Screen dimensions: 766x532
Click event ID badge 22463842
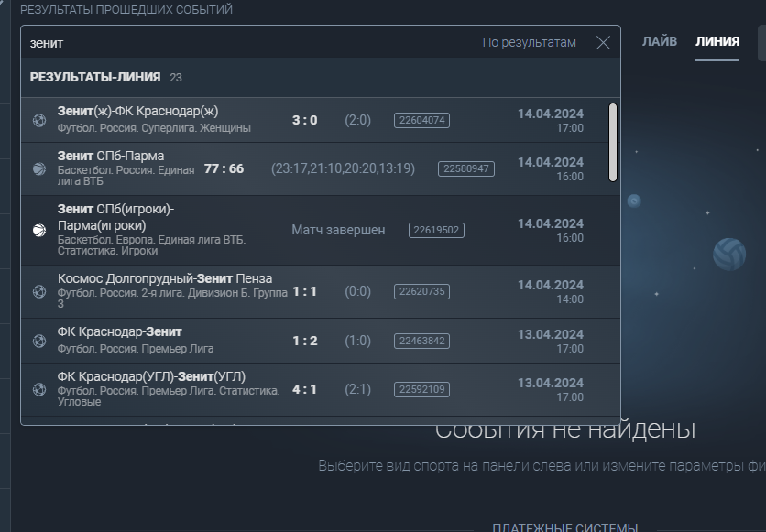coord(422,341)
